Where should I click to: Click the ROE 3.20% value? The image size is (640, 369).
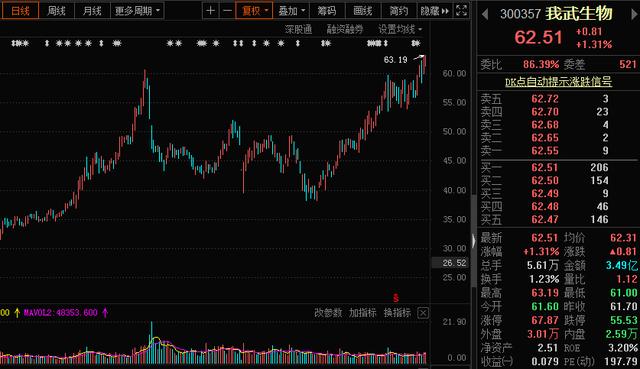[x=623, y=348]
